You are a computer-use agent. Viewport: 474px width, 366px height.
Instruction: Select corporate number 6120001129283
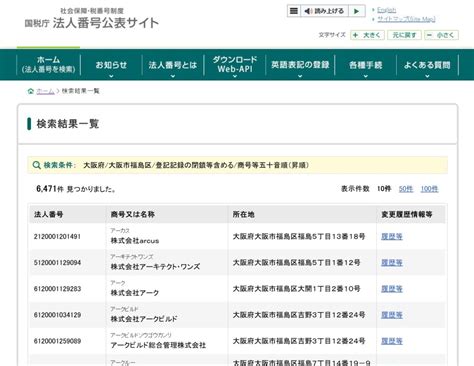[57, 289]
